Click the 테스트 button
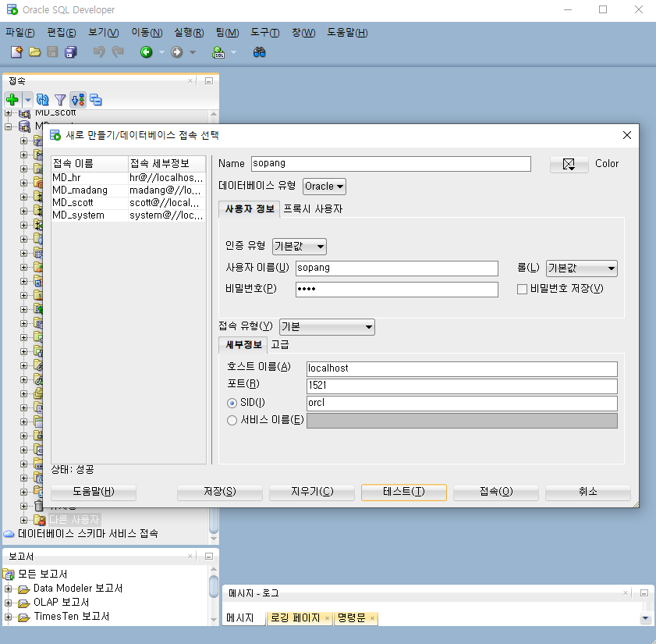This screenshot has height=644, width=656. coord(404,492)
